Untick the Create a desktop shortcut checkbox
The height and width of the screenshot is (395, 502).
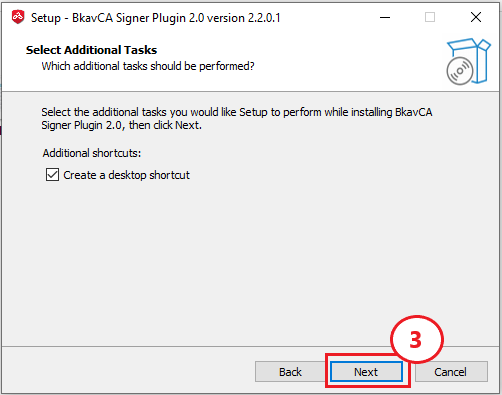[x=52, y=175]
